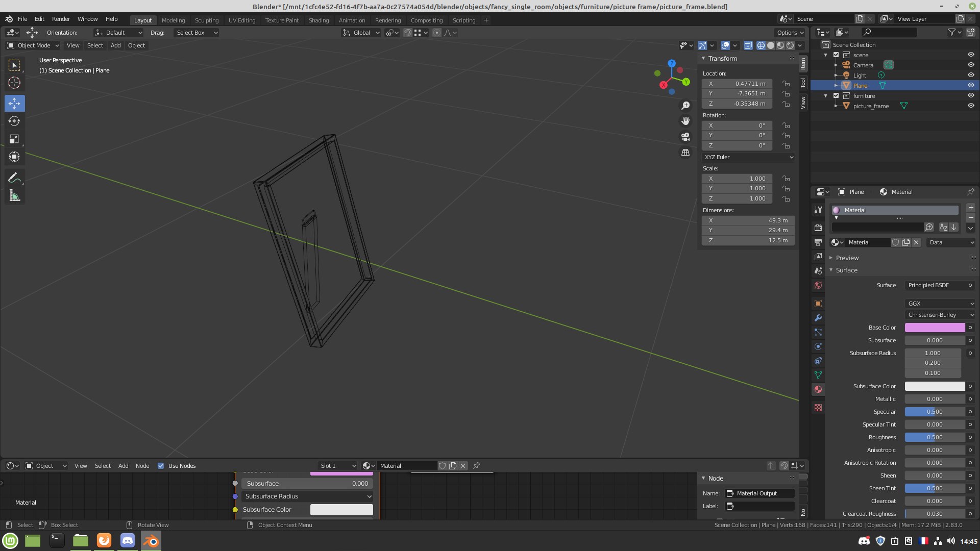Open the Output properties tab icon
This screenshot has width=980, height=551.
pyautogui.click(x=818, y=242)
